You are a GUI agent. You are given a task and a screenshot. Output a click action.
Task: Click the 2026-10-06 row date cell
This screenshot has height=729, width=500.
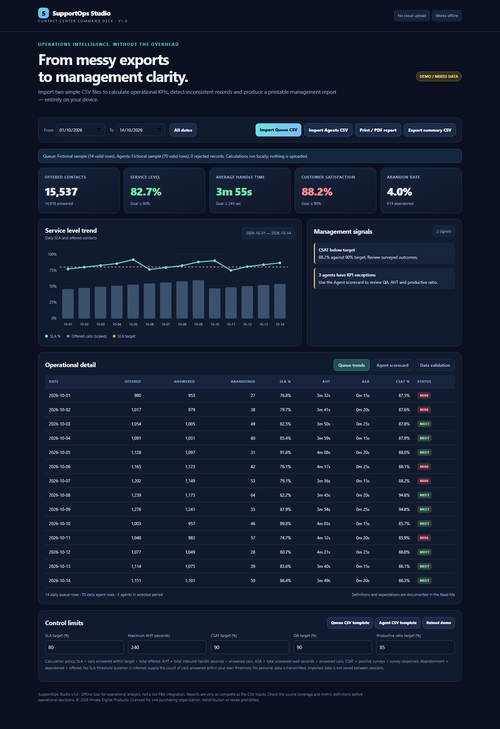click(x=60, y=467)
